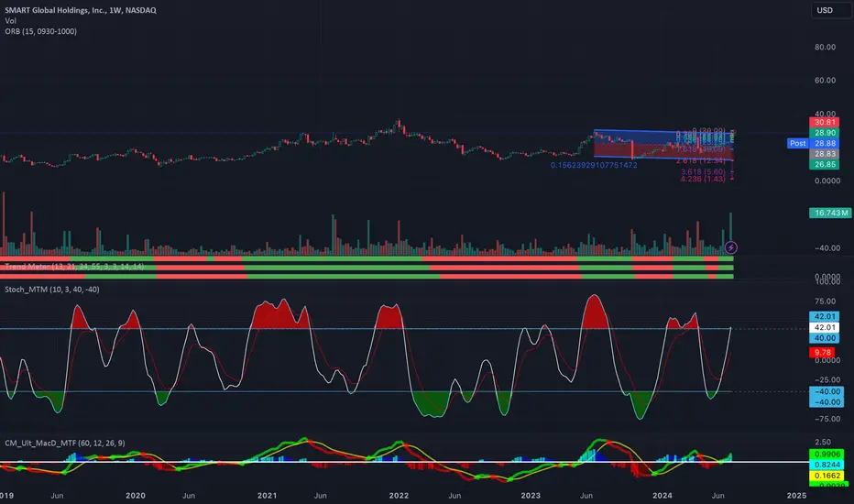Click the purple lightning bolt icon on volume pane
This screenshot has width=854, height=504.
tap(731, 247)
